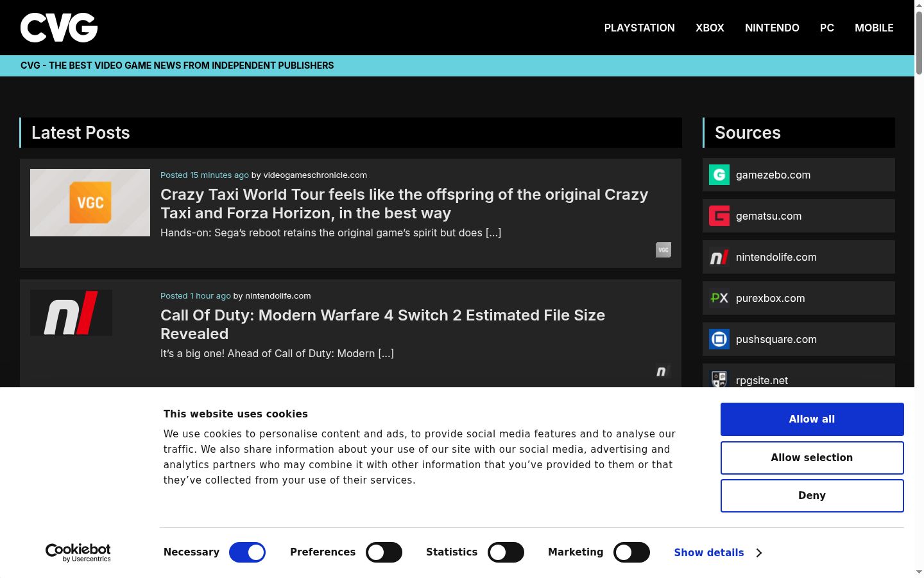Click videogameschronicle.com in the post byline
924x578 pixels.
(315, 175)
